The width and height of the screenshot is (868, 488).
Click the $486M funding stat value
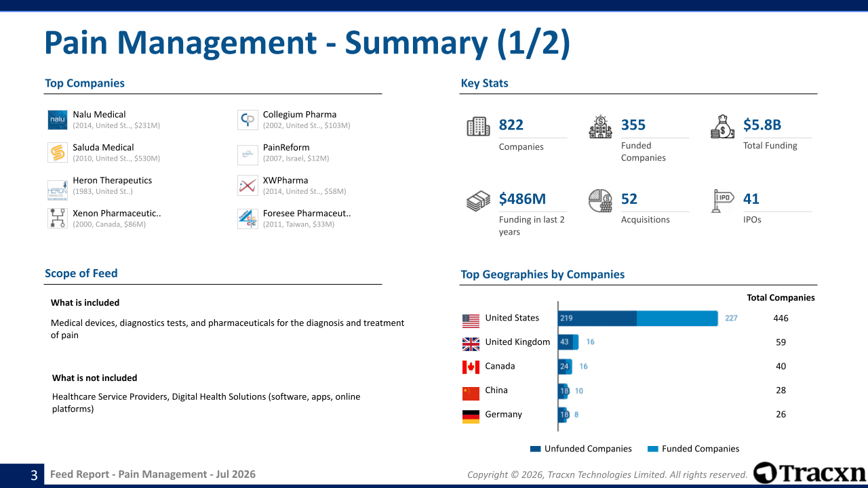[522, 199]
